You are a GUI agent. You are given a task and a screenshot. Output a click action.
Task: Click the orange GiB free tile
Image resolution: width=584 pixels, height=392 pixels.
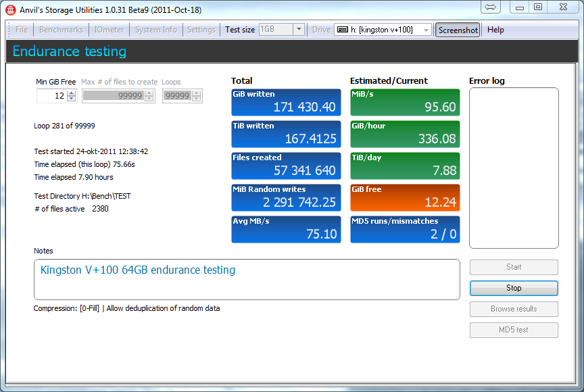coord(405,197)
